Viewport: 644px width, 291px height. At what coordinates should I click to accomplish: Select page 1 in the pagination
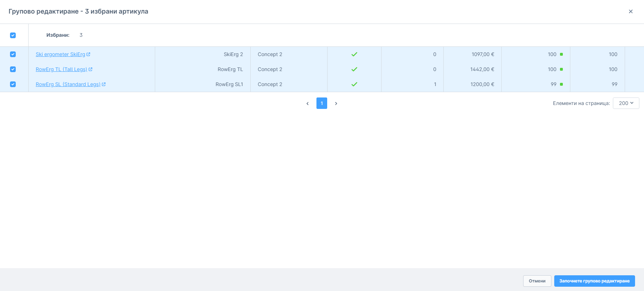321,103
